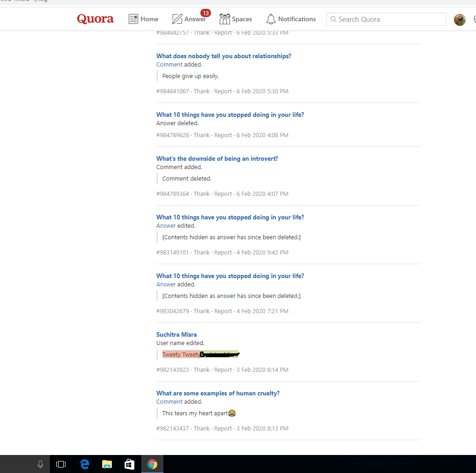
Task: Report log entry #983149101
Action: coord(223,252)
